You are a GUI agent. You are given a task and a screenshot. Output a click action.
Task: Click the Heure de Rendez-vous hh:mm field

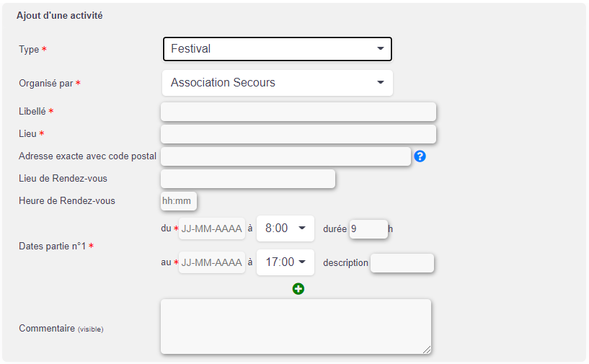point(178,201)
